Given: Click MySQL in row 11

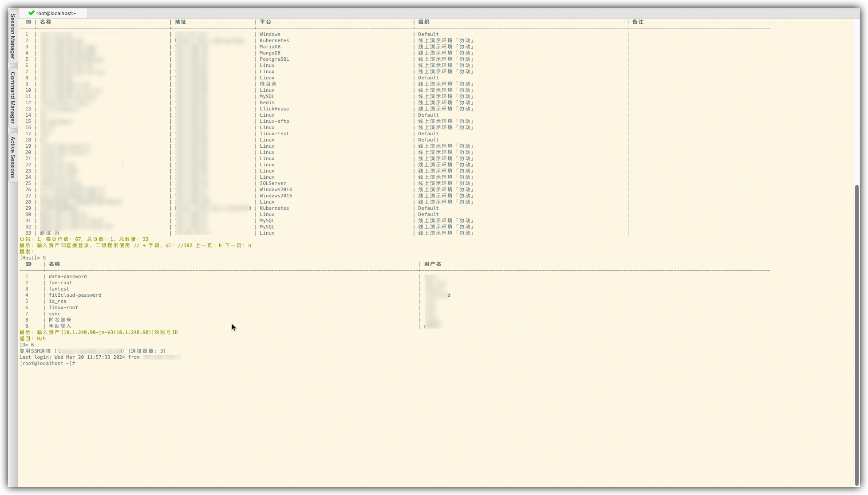Looking at the screenshot, I should tap(267, 96).
